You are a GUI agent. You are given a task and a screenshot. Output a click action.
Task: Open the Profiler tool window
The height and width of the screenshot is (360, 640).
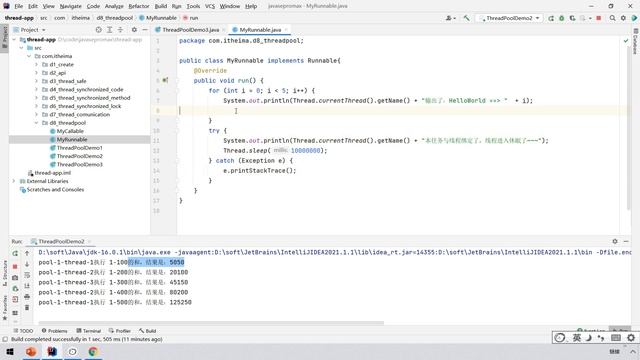(x=120, y=331)
